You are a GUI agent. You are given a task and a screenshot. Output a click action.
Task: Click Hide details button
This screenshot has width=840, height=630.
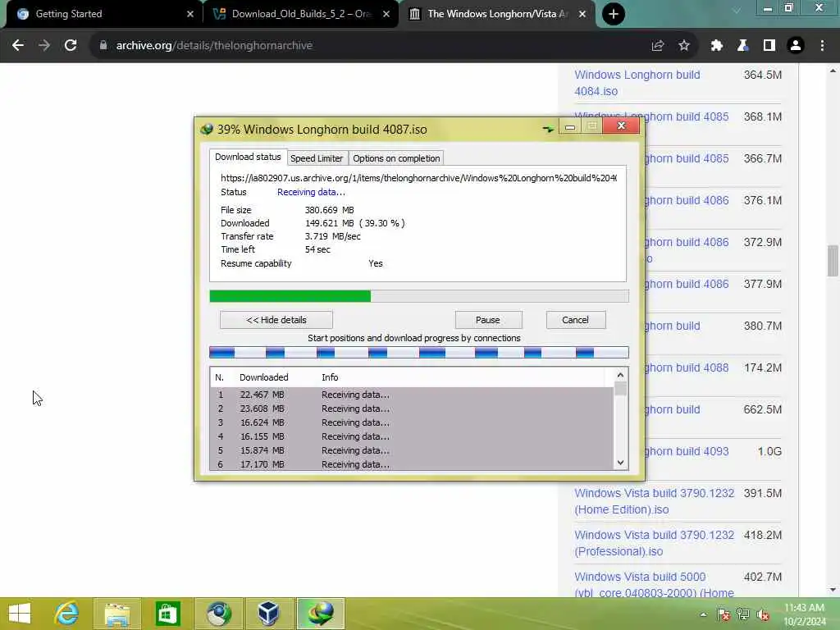276,320
